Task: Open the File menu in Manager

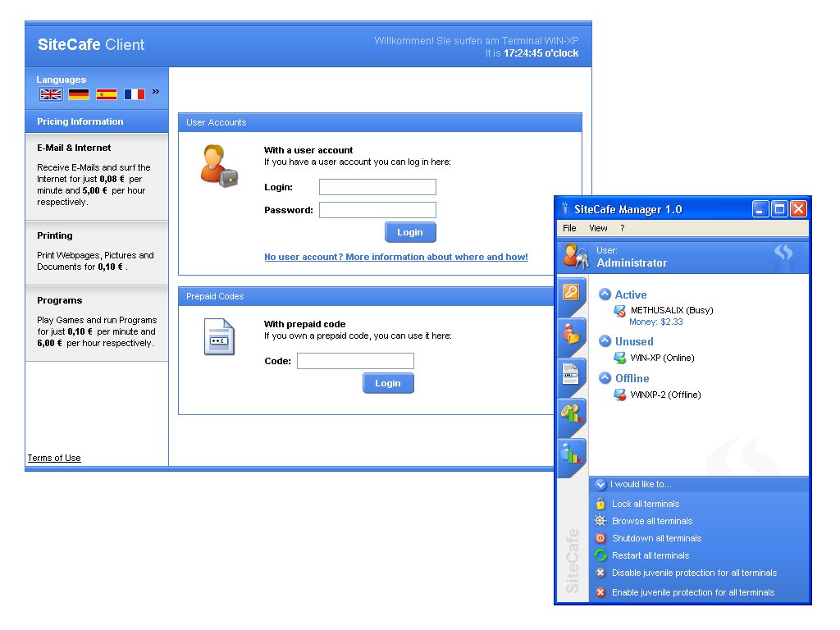Action: click(x=569, y=228)
